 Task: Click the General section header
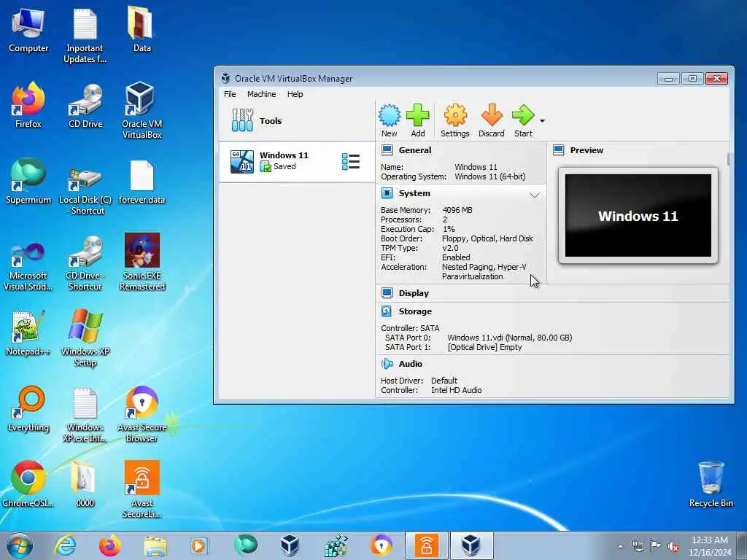coord(414,150)
